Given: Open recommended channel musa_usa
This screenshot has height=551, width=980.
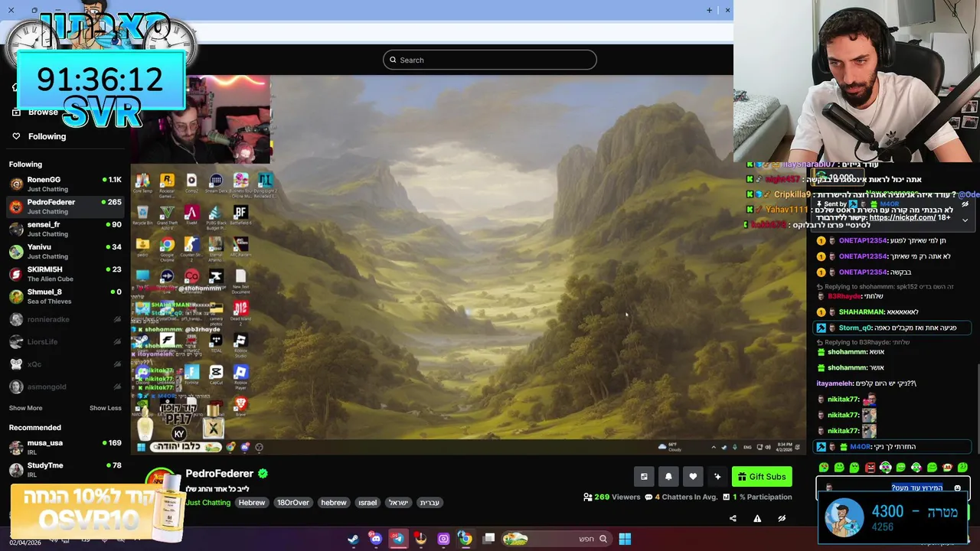Looking at the screenshot, I should [x=65, y=447].
